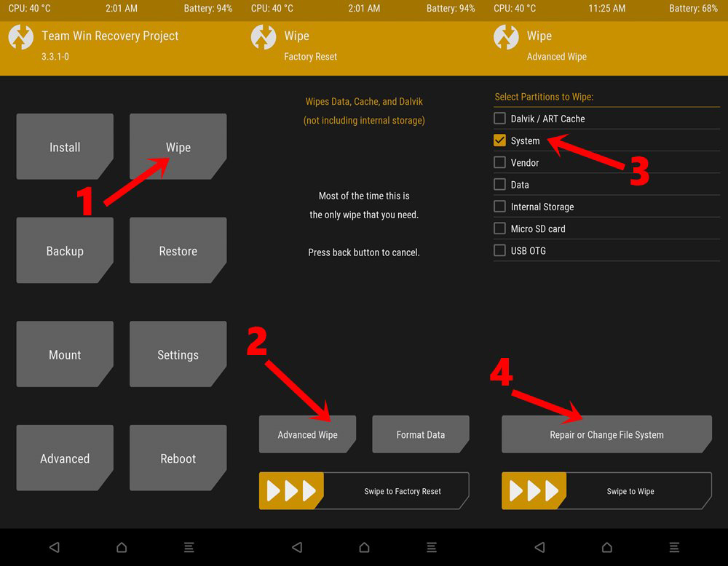The image size is (728, 566).
Task: Check the Internal Storage checkbox
Action: (499, 207)
